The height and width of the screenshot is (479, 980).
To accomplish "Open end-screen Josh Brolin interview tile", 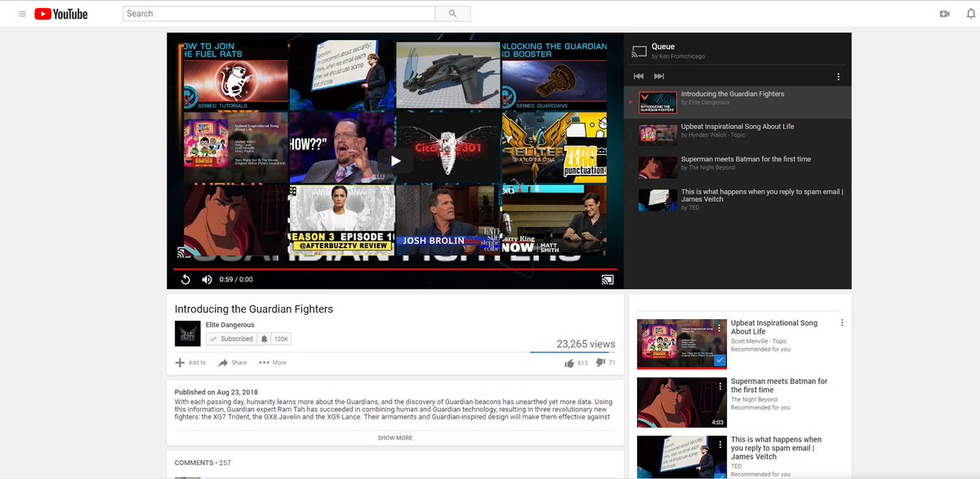I will pyautogui.click(x=448, y=219).
